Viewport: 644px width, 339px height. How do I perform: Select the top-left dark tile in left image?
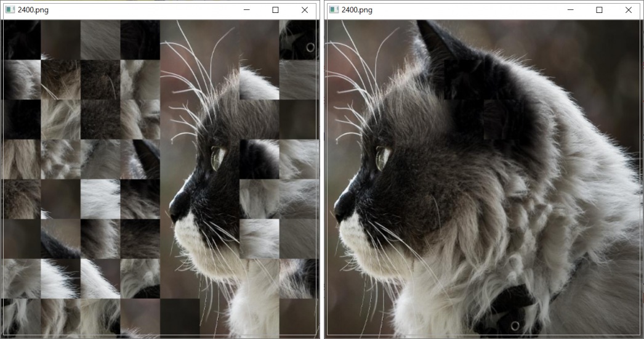tap(22, 39)
